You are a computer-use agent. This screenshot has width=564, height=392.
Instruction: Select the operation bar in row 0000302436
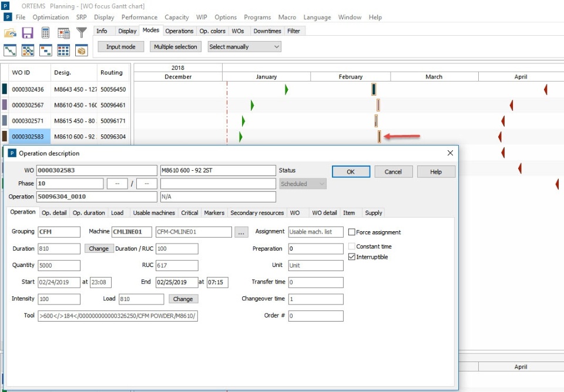374,89
